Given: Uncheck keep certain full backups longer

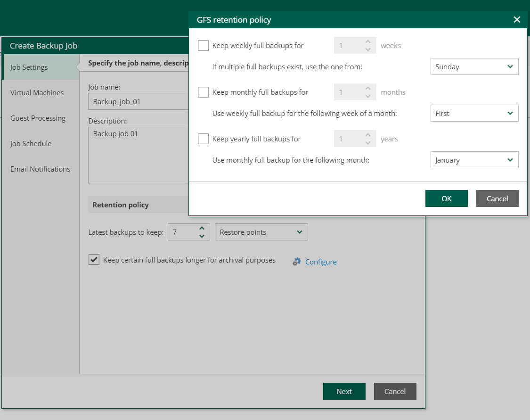Looking at the screenshot, I should click(94, 260).
